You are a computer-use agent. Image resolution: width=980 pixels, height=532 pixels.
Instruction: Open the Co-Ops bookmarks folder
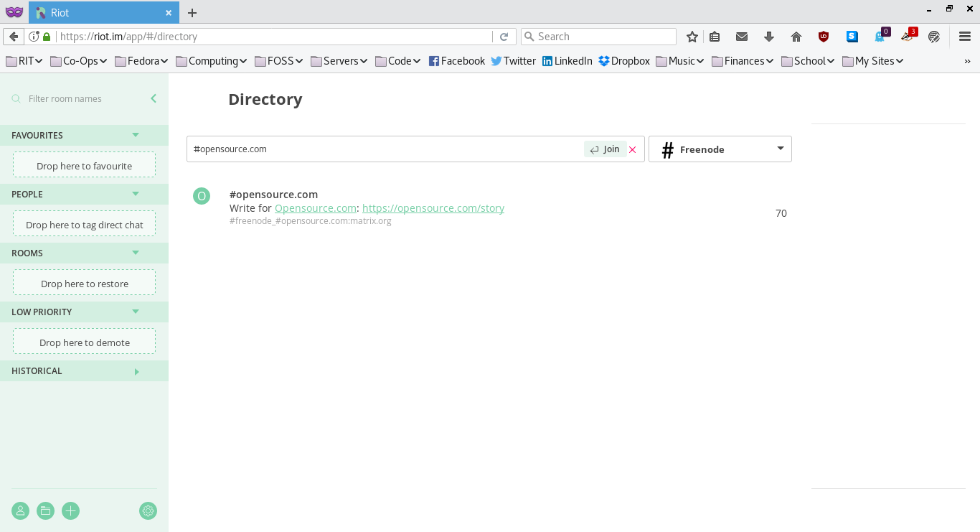pos(79,61)
